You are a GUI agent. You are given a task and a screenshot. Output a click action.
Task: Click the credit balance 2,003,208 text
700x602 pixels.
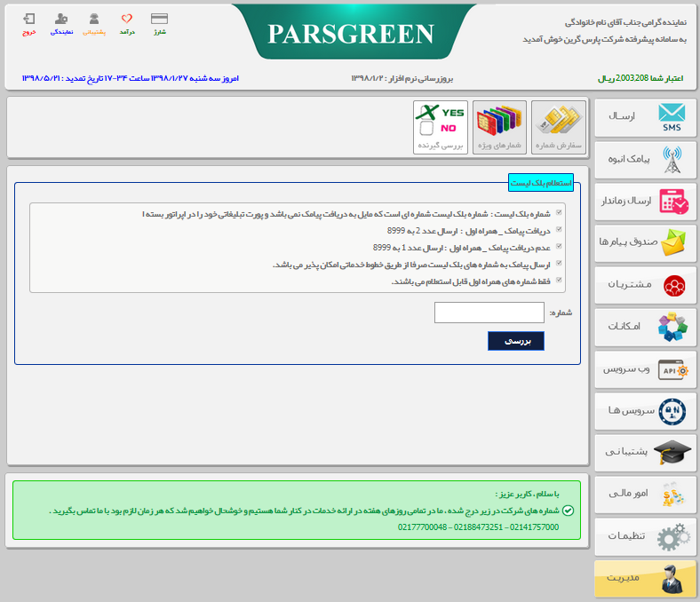[640, 78]
